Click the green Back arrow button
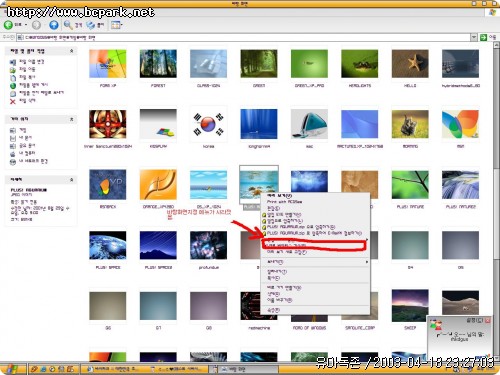 click(8, 25)
